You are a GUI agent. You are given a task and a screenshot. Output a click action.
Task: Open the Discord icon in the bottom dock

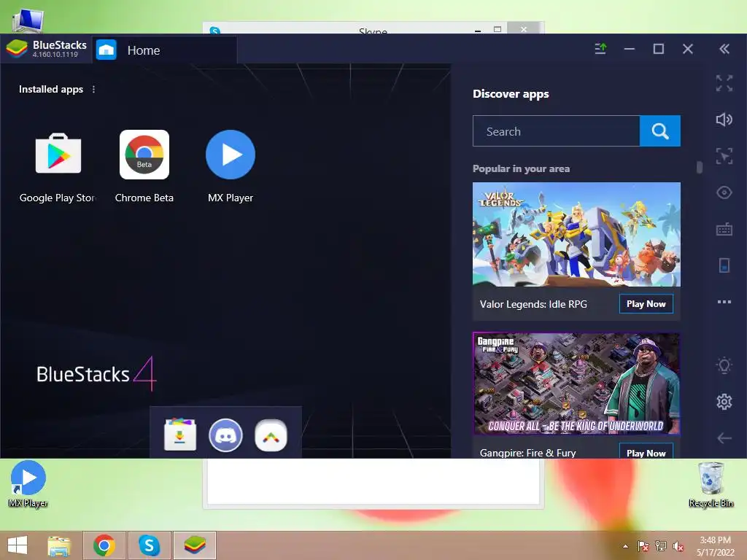[x=225, y=435]
